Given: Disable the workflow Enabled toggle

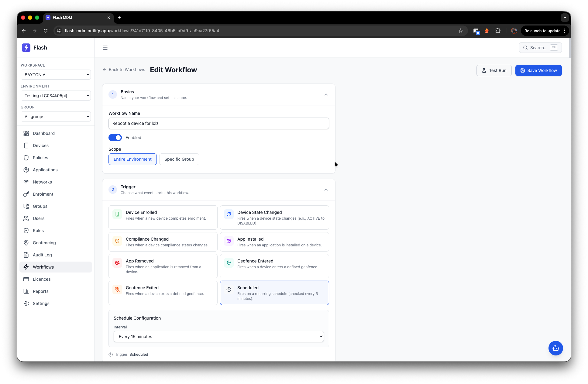Looking at the screenshot, I should [x=115, y=138].
